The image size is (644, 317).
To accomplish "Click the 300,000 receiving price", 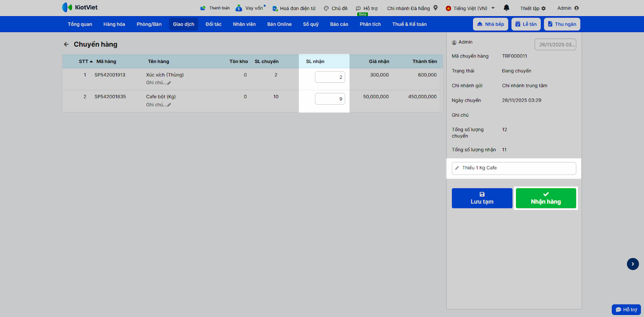I will [x=380, y=75].
